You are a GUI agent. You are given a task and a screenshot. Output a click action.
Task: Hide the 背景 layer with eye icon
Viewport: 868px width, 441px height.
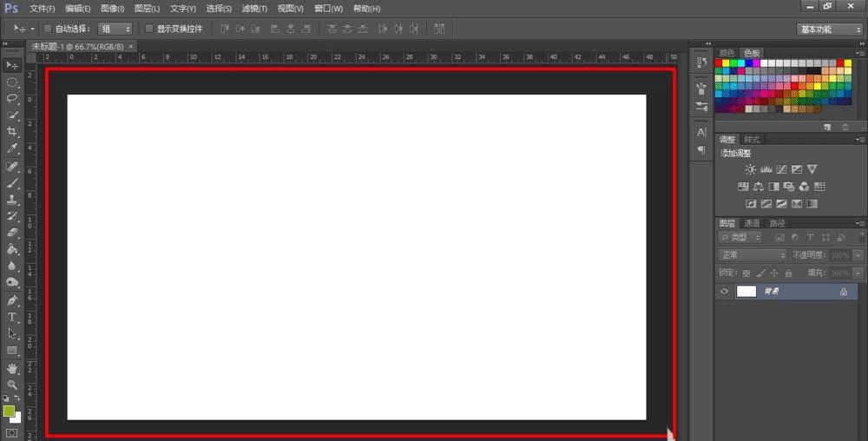(x=724, y=292)
